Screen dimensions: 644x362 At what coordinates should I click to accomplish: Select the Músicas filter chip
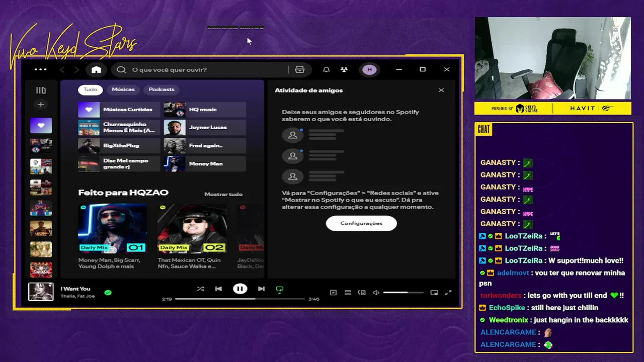click(x=123, y=89)
